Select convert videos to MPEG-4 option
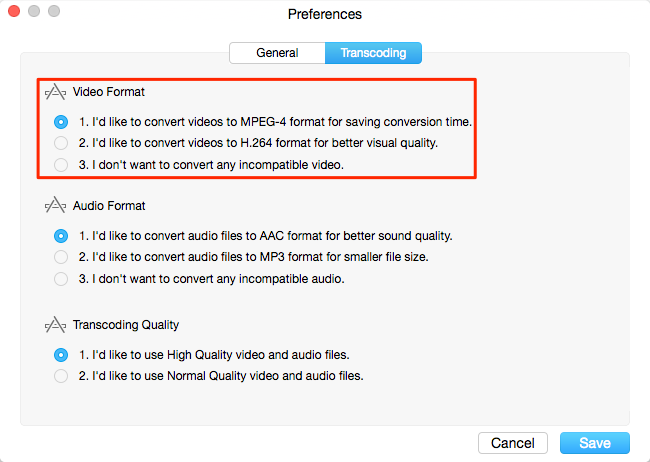Viewport: 650px width, 462px height. click(61, 122)
